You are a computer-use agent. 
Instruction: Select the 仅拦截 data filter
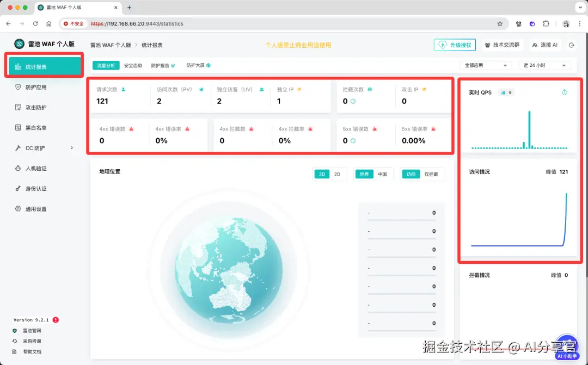pos(431,174)
